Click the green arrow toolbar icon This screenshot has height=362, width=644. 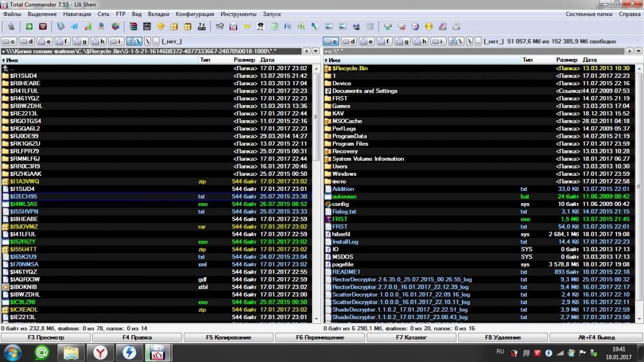tap(29, 26)
